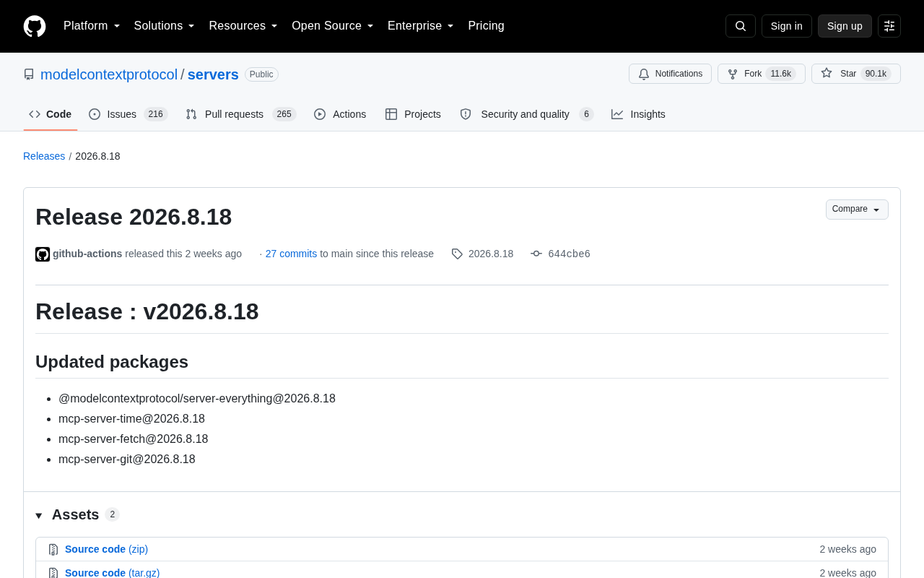
Task: Click the 'Release : v2026.8.18' heading
Action: tap(147, 311)
